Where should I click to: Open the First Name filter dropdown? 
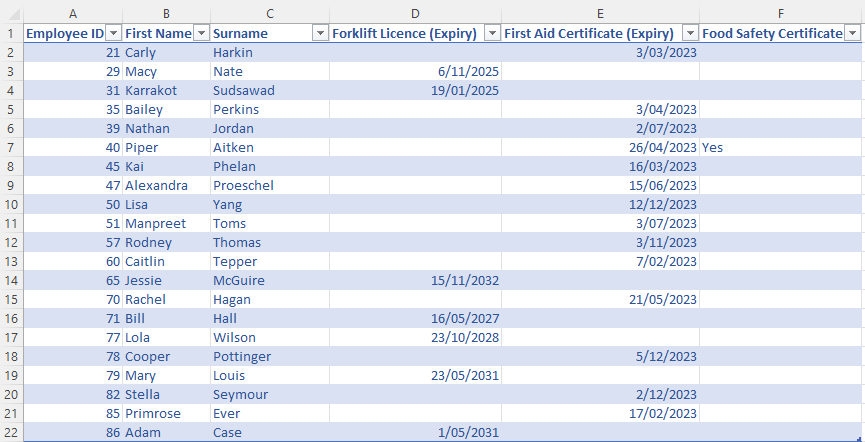(200, 33)
